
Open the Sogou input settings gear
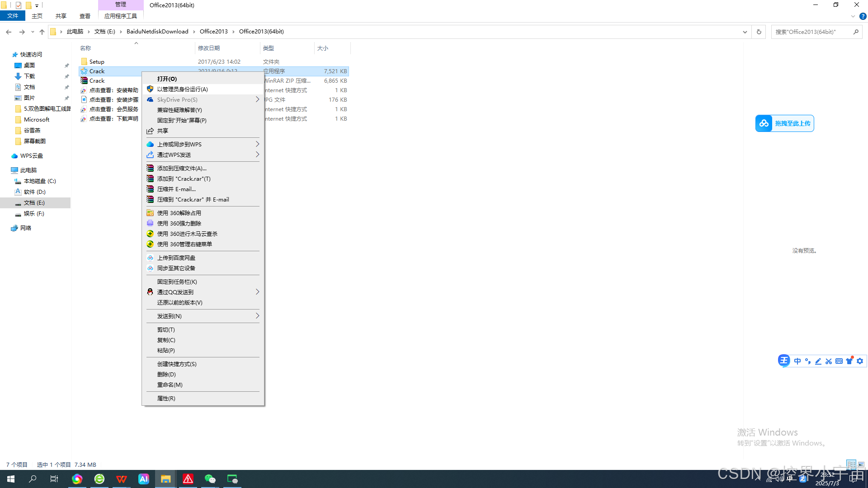(860, 361)
